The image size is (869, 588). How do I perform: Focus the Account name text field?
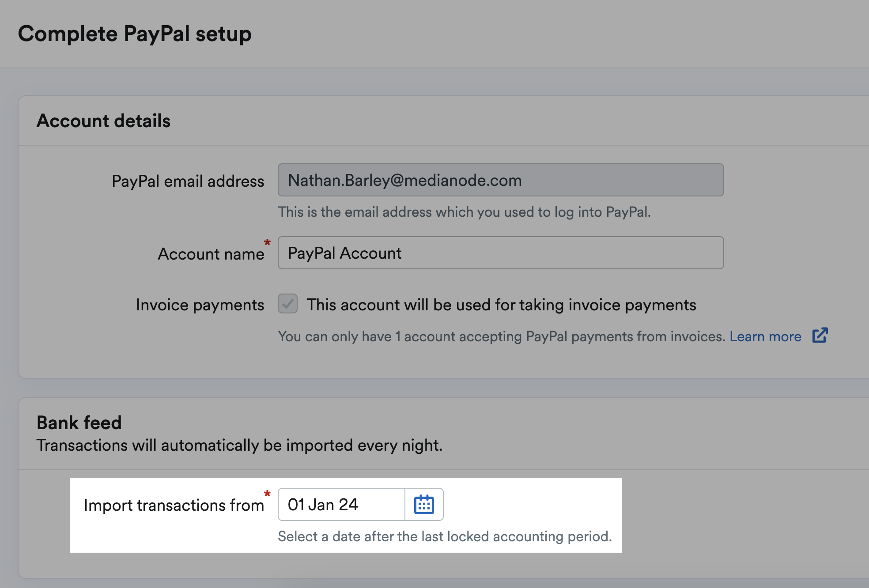(x=501, y=253)
